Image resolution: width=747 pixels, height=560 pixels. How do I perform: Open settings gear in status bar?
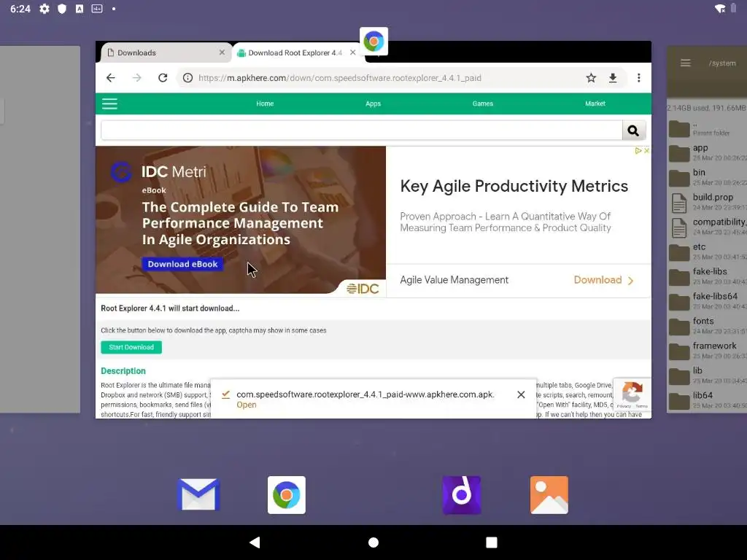[44, 9]
